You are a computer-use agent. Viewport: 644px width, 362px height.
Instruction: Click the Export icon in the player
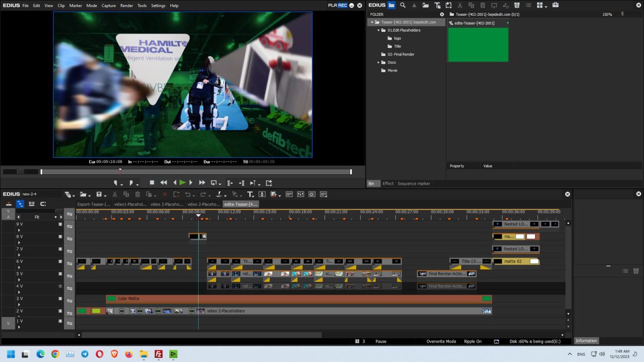(x=269, y=183)
